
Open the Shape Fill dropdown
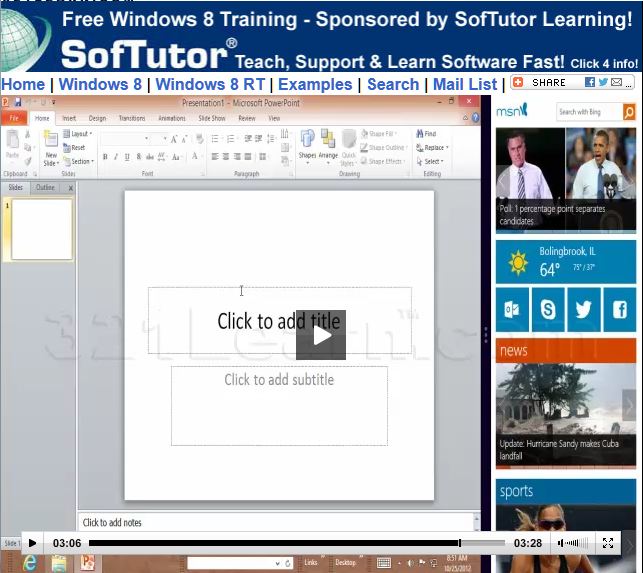pos(379,134)
